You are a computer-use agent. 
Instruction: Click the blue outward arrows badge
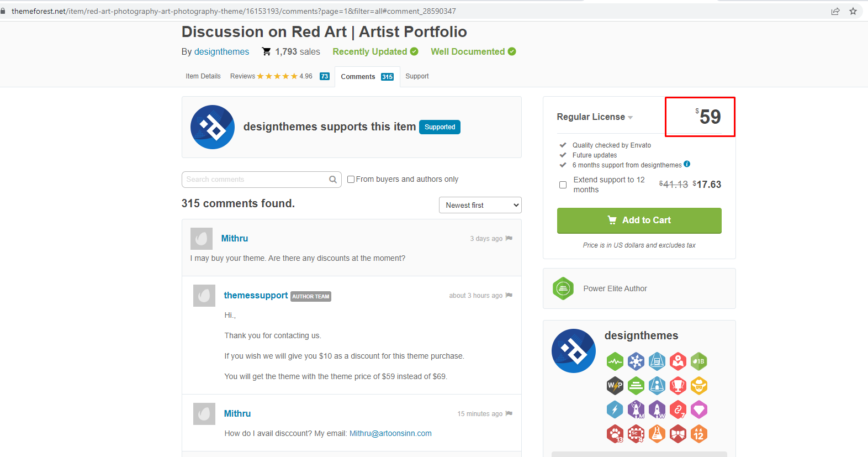636,361
